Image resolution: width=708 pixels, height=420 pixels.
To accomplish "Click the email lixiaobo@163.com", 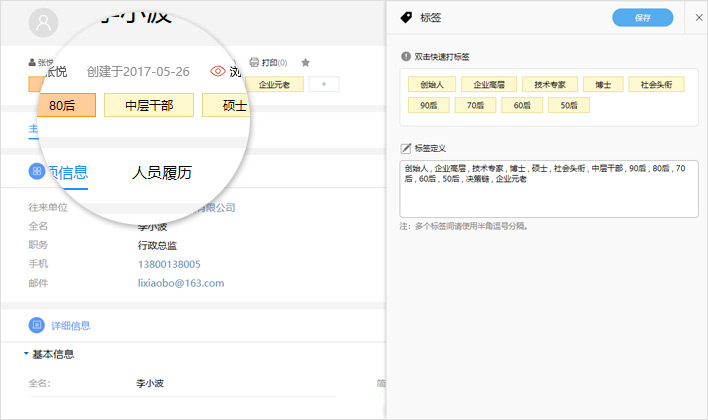I will pos(180,283).
